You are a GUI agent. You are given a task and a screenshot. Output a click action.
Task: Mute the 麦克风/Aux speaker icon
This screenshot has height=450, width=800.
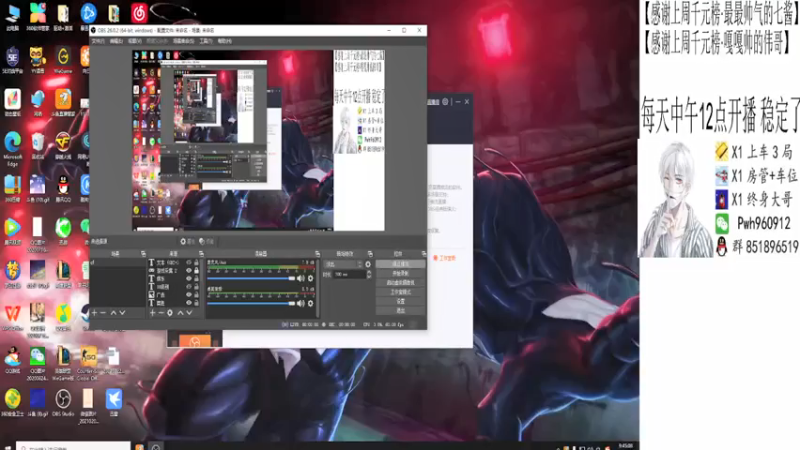point(301,279)
